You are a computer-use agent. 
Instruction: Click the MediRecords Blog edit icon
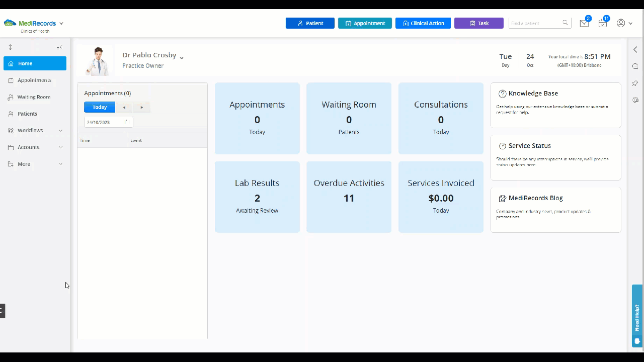[x=502, y=198]
